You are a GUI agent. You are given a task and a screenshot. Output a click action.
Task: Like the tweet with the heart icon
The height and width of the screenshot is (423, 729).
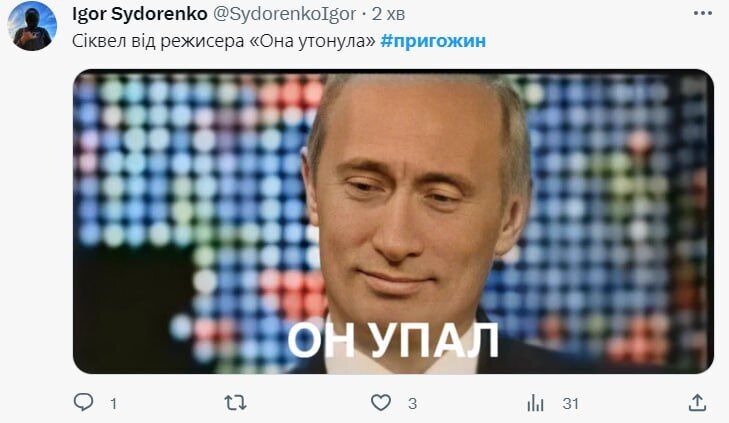tap(381, 403)
